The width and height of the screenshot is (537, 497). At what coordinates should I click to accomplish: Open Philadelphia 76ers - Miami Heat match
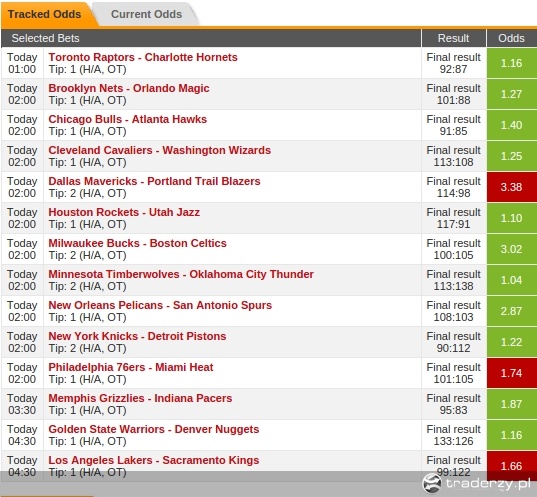pyautogui.click(x=131, y=367)
